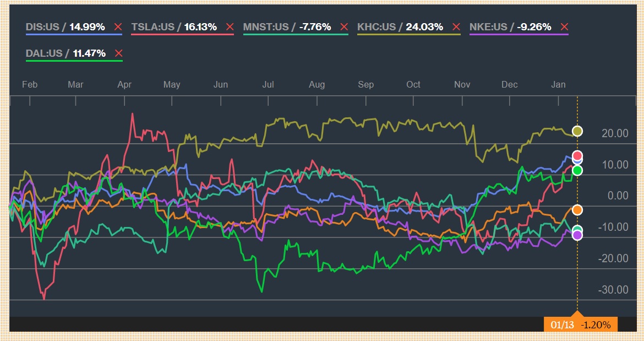
Task: Select the MNST:US ticker label
Action: pos(266,27)
